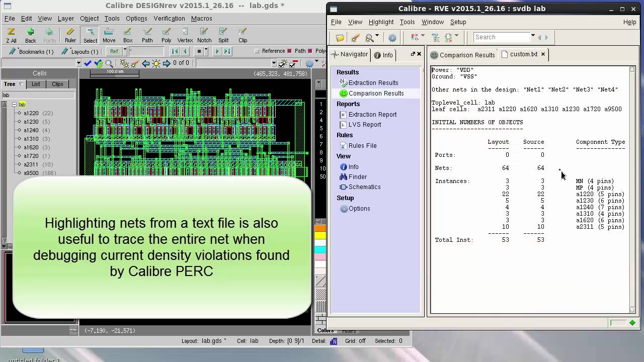Switch to the Info tab in RVE
644x362 pixels.
coord(383,55)
